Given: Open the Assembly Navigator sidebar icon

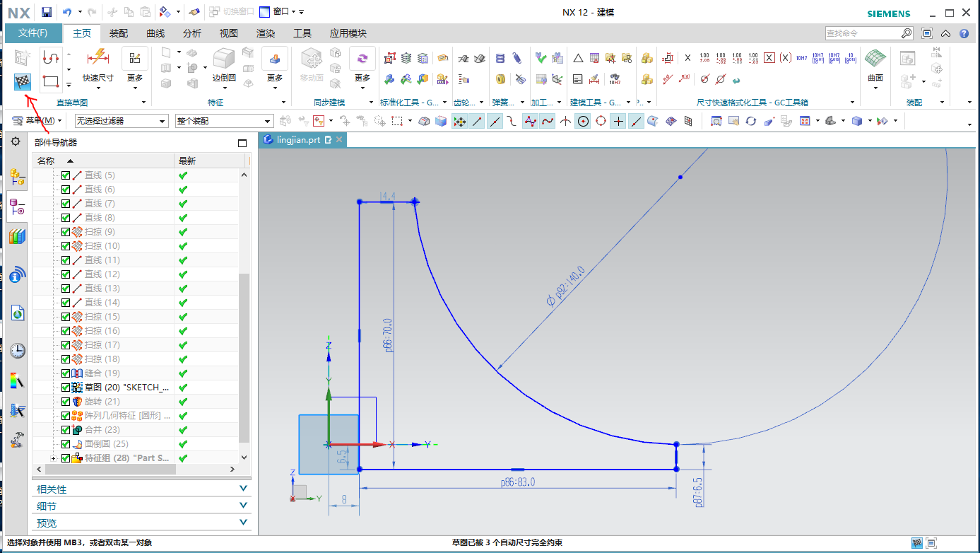Looking at the screenshot, I should (18, 177).
